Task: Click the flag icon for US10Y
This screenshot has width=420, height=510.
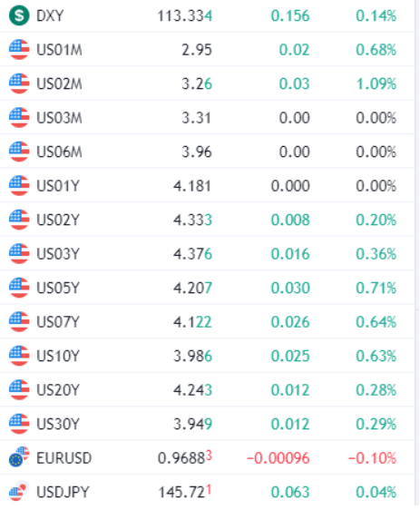Action: pyautogui.click(x=19, y=356)
